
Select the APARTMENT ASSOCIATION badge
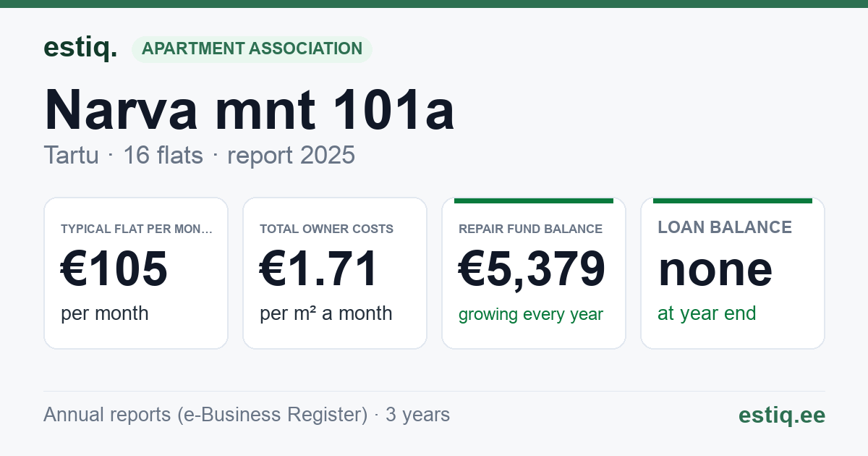pyautogui.click(x=252, y=49)
